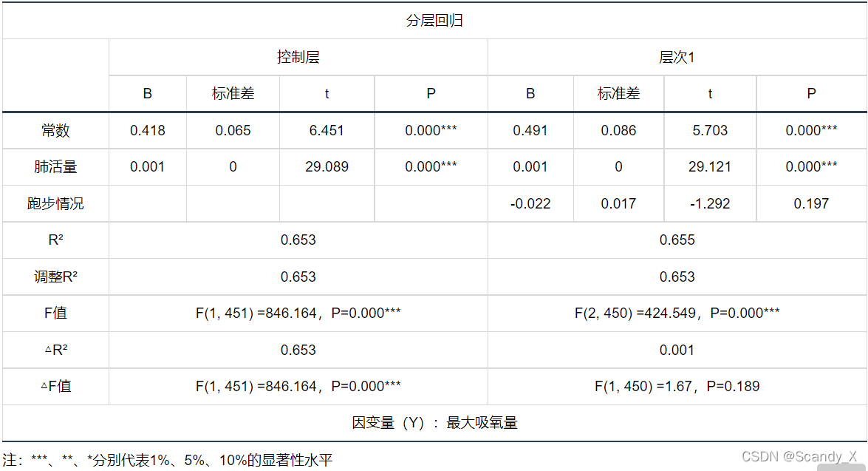
Task: Select t value 5.703
Action: pos(710,130)
